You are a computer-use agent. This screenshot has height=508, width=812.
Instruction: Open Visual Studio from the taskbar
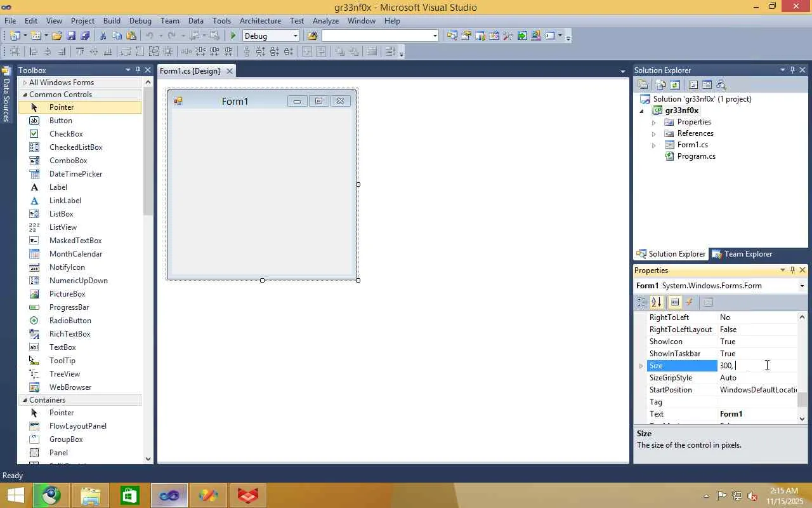[x=169, y=495]
